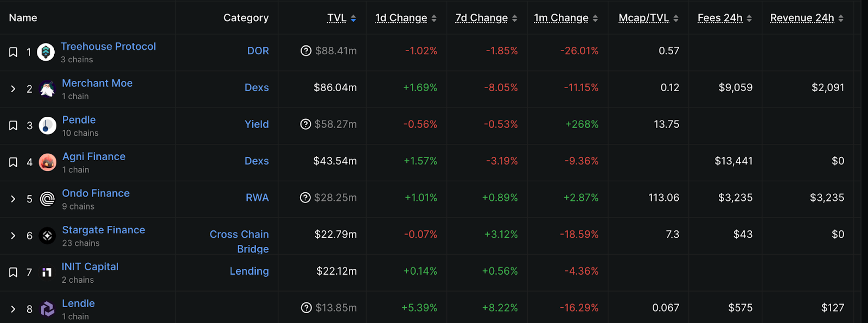This screenshot has width=868, height=323.
Task: Bookmark Treehouse Protocol row
Action: 13,52
